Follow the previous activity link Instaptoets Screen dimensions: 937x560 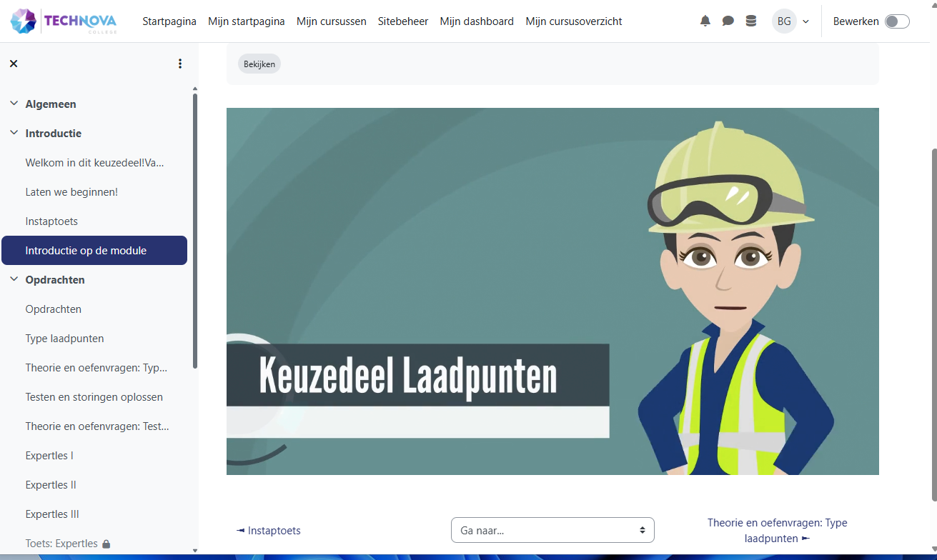click(x=269, y=531)
